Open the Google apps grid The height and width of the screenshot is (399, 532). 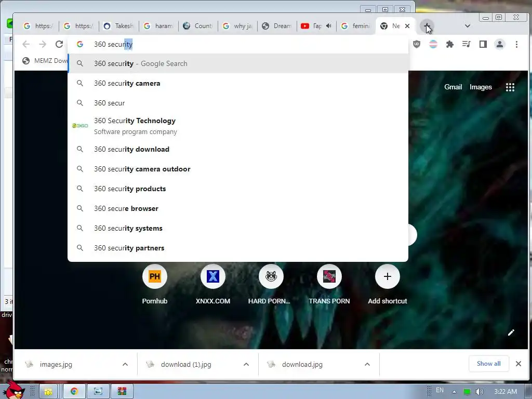(x=510, y=87)
